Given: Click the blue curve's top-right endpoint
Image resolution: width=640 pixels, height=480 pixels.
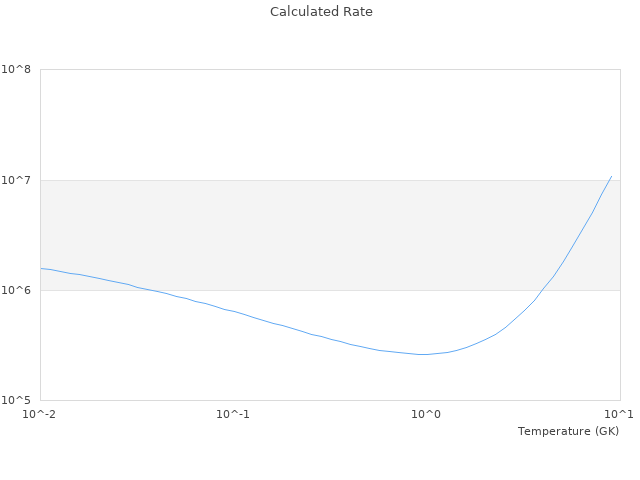Looking at the screenshot, I should point(611,176).
